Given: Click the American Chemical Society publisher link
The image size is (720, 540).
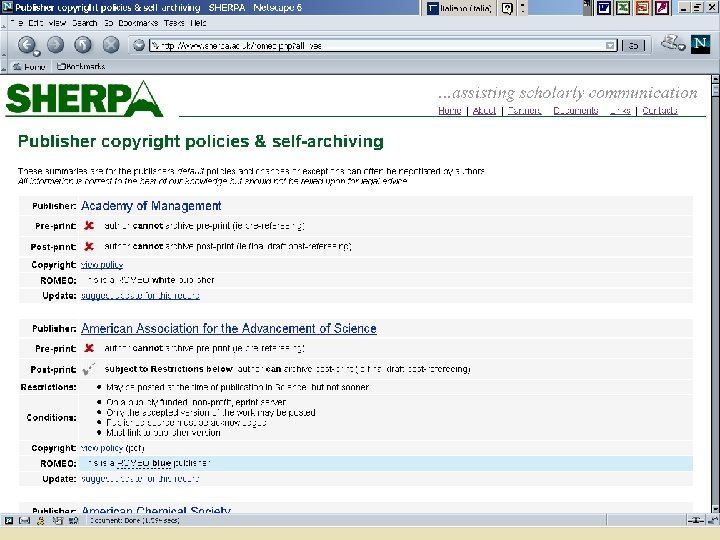Looking at the screenshot, I should click(x=156, y=510).
